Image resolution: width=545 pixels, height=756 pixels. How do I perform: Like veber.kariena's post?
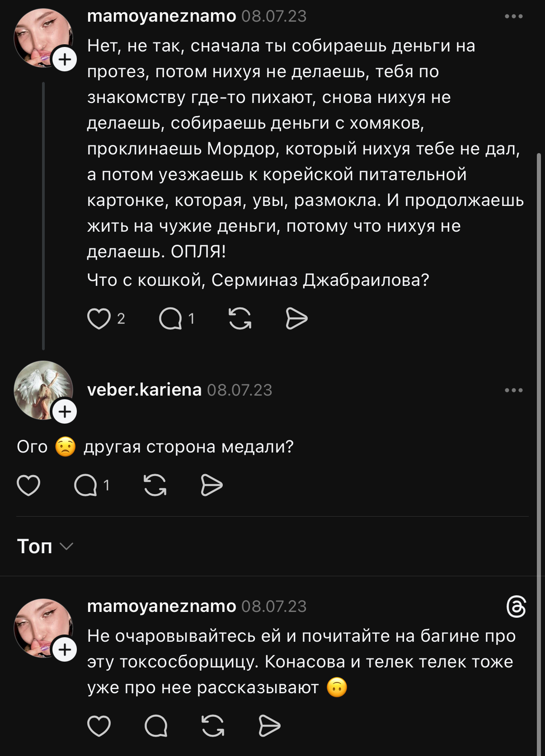[x=28, y=485]
